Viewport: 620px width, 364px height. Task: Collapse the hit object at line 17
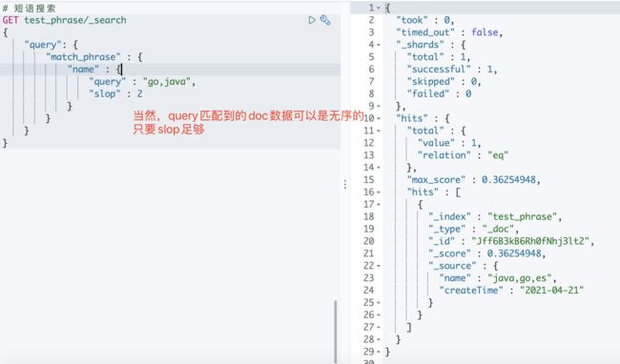click(x=379, y=205)
